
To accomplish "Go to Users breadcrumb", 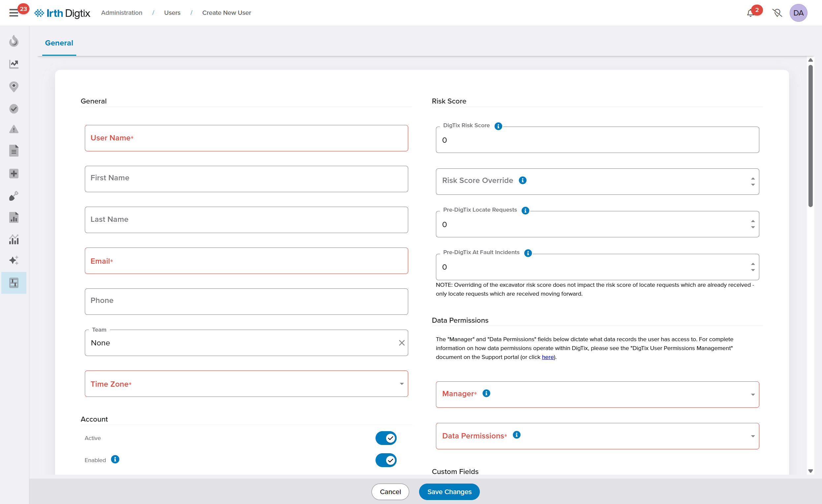I will pyautogui.click(x=172, y=13).
